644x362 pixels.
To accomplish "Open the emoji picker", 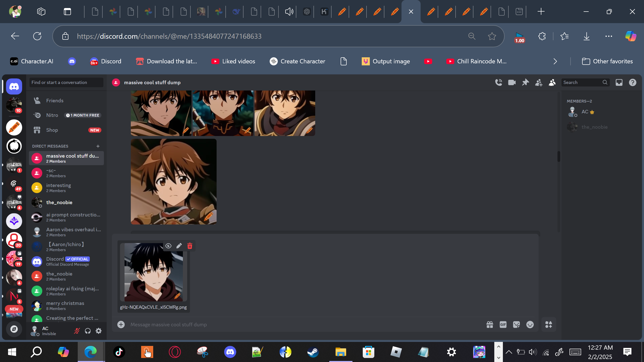I will click(530, 325).
